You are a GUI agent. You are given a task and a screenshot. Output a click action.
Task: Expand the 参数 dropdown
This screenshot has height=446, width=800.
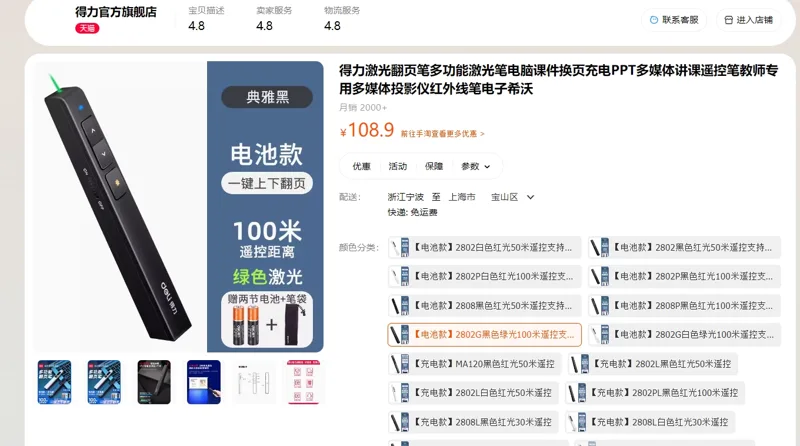click(x=476, y=166)
